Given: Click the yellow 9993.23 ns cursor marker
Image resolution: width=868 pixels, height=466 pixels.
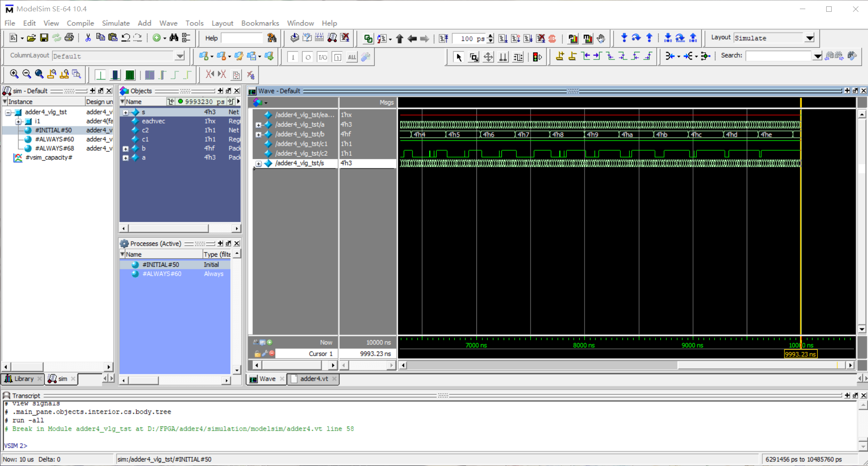Looking at the screenshot, I should coord(800,354).
